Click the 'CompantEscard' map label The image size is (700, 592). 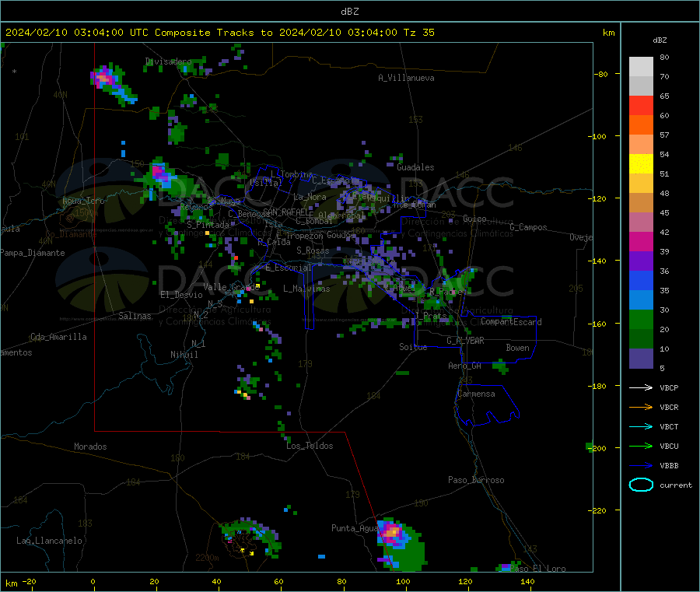[x=511, y=321]
